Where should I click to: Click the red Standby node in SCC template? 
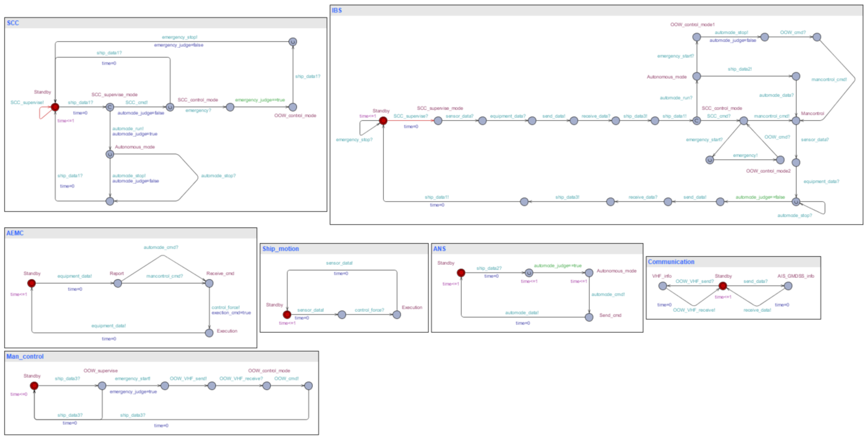(x=55, y=107)
